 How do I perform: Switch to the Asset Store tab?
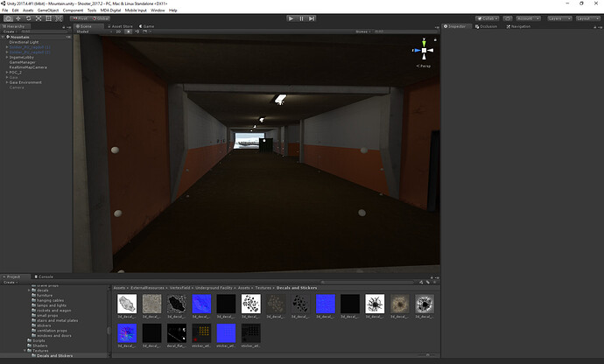(x=120, y=26)
